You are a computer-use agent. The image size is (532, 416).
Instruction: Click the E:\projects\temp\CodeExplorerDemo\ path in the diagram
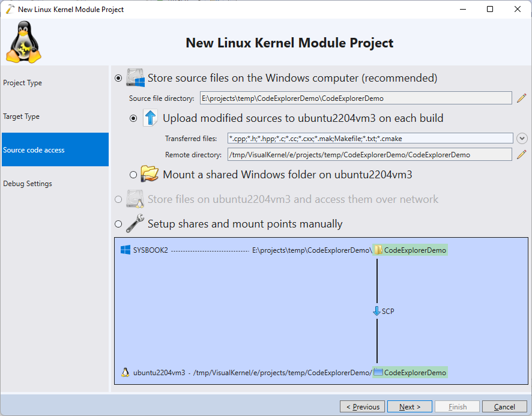(x=312, y=250)
